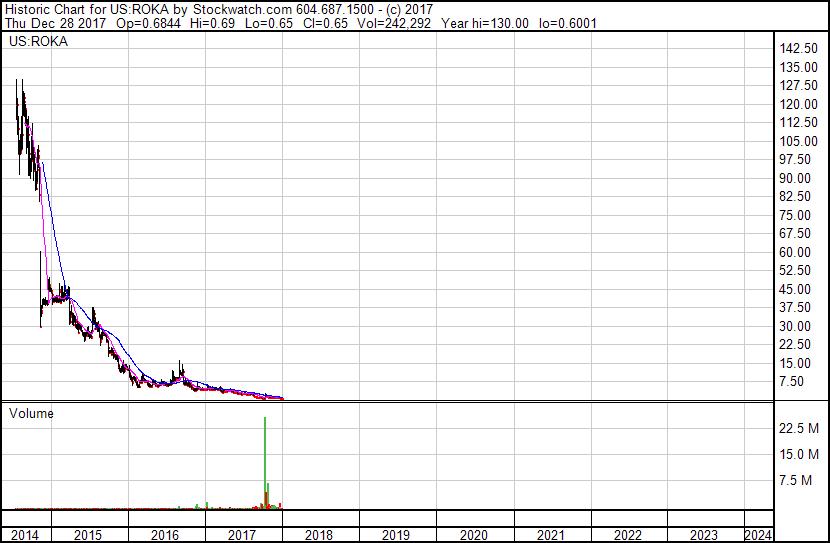The width and height of the screenshot is (830, 543).
Task: Click the Vol=242,292 volume value
Action: (394, 24)
